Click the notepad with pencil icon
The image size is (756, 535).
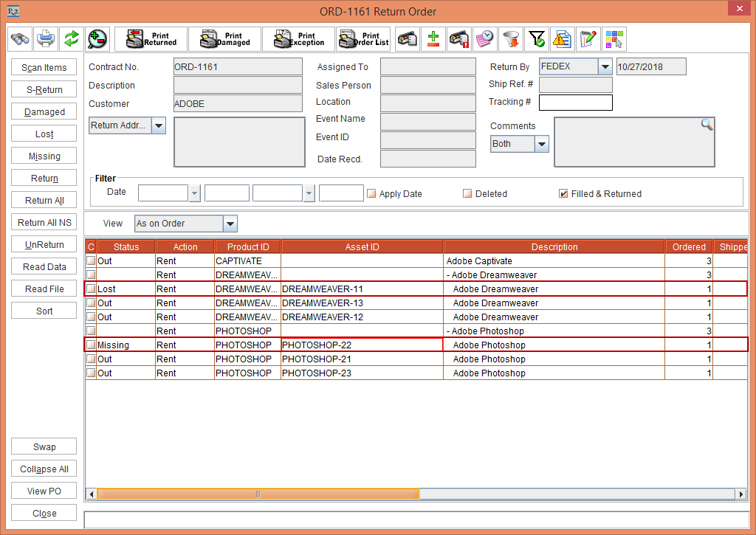coord(588,39)
